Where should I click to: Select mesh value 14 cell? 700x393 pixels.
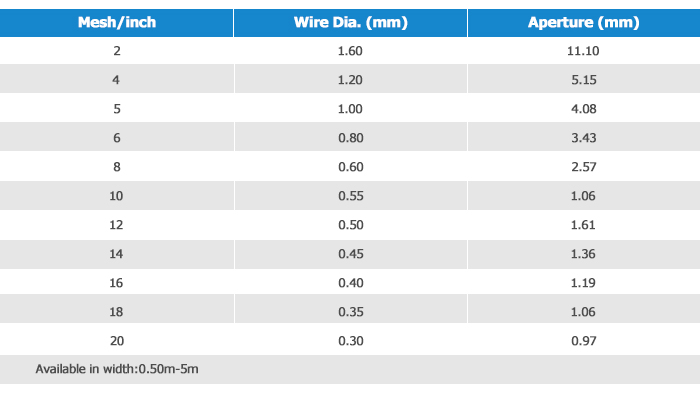click(x=117, y=254)
